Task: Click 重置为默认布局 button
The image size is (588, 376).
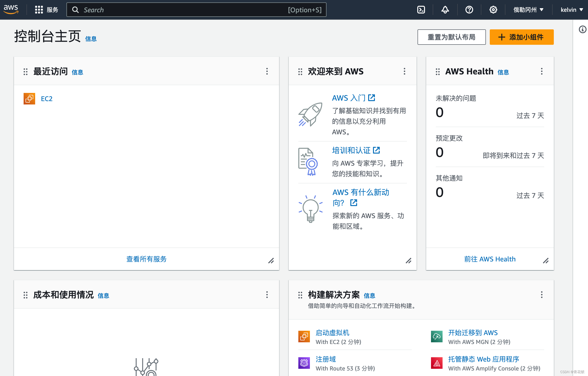Action: pos(451,37)
